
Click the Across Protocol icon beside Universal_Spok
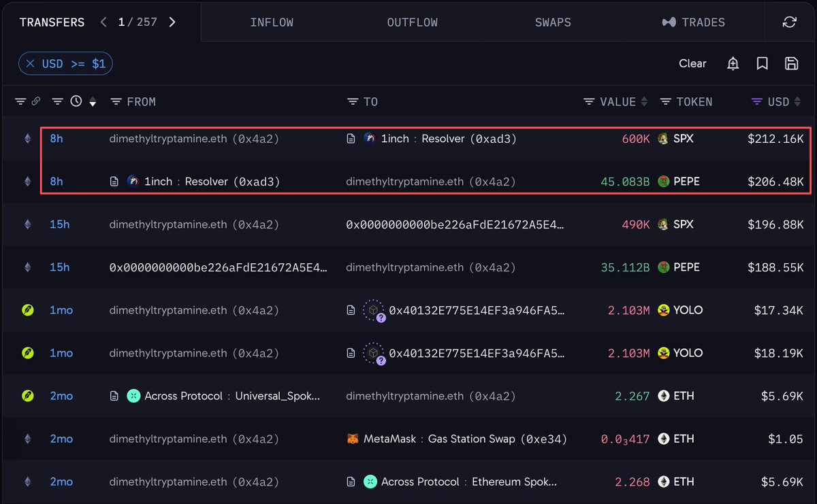(x=133, y=396)
